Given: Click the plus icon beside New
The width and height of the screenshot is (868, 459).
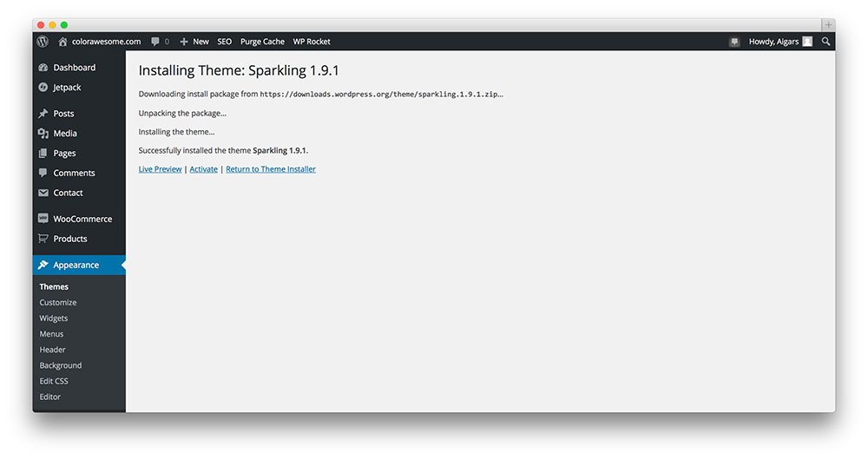Looking at the screenshot, I should coord(184,42).
